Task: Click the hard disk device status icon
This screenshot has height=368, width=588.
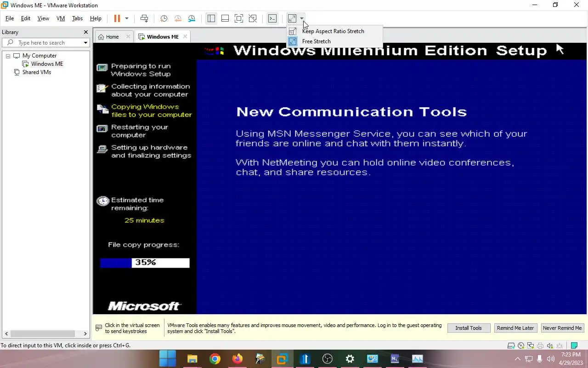Action: 511,346
